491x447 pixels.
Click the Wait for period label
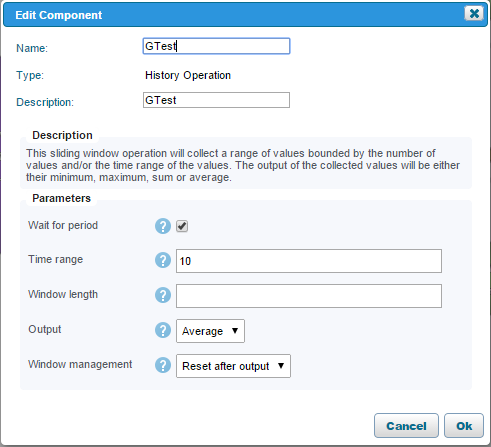click(x=63, y=225)
